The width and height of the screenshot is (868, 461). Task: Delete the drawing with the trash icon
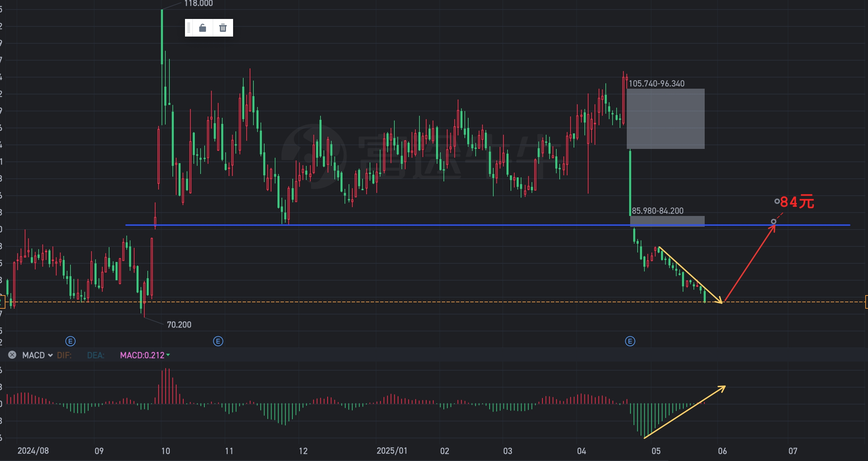[x=223, y=28]
